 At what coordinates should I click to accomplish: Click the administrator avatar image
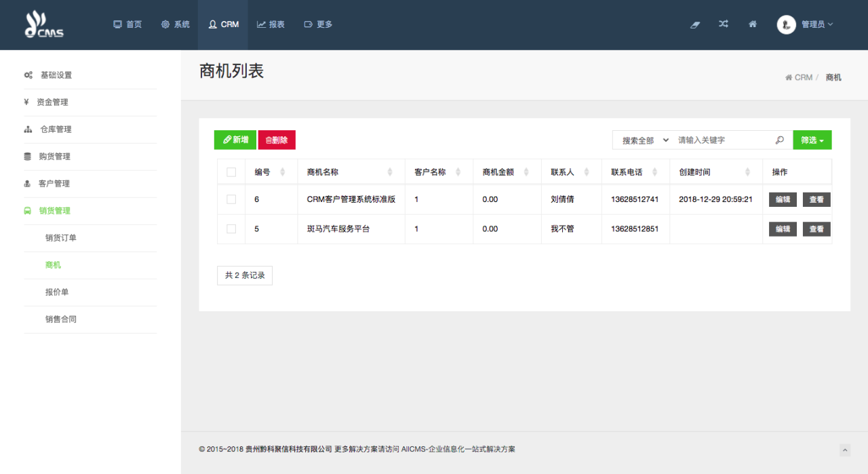coord(786,24)
